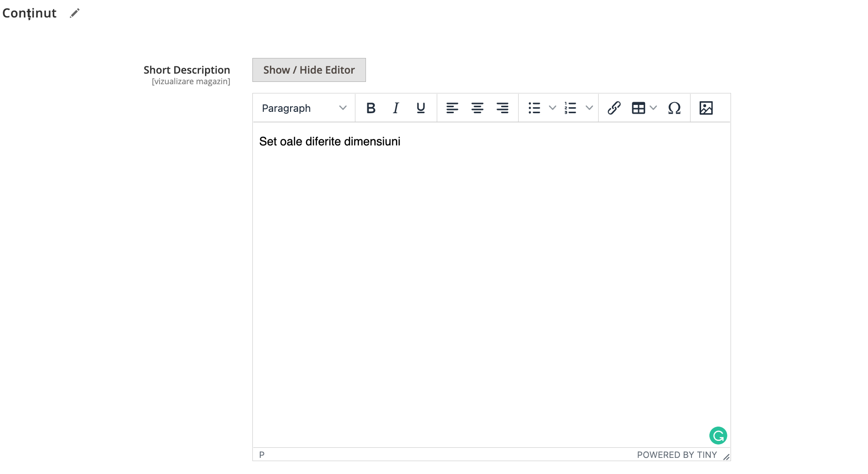The height and width of the screenshot is (474, 868).
Task: Insert a numbered list
Action: (571, 108)
